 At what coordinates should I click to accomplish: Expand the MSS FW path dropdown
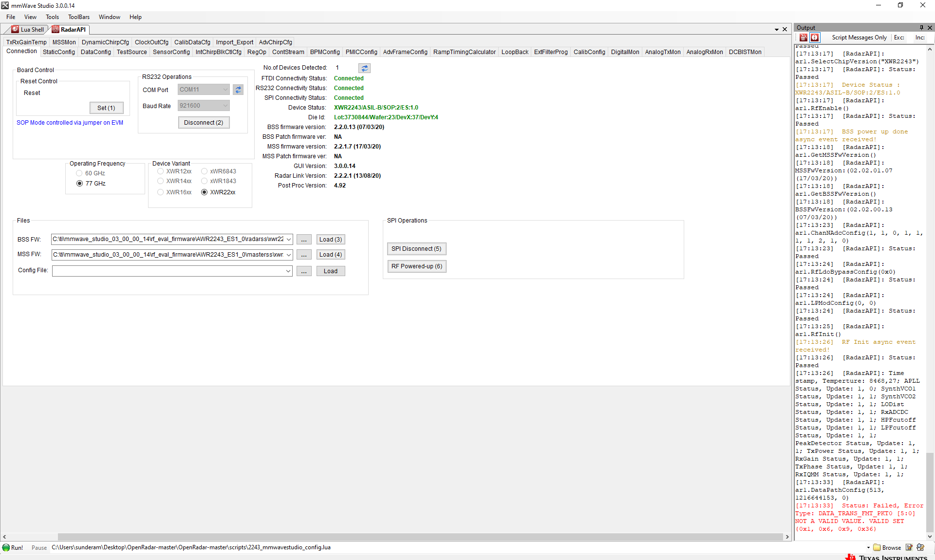click(x=289, y=255)
